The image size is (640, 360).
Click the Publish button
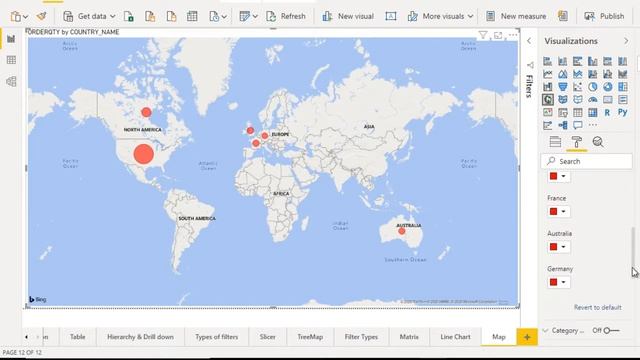click(604, 16)
